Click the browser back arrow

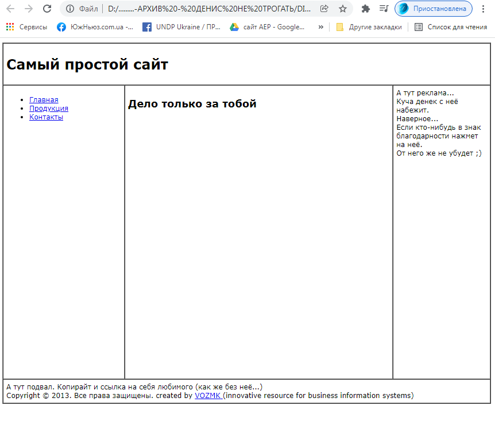click(10, 9)
